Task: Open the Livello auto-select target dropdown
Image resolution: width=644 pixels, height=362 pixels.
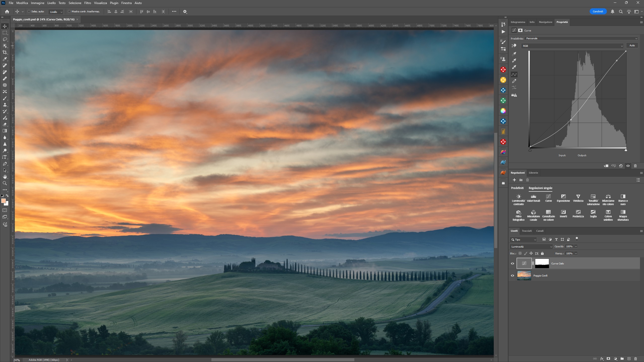Action: pos(56,12)
